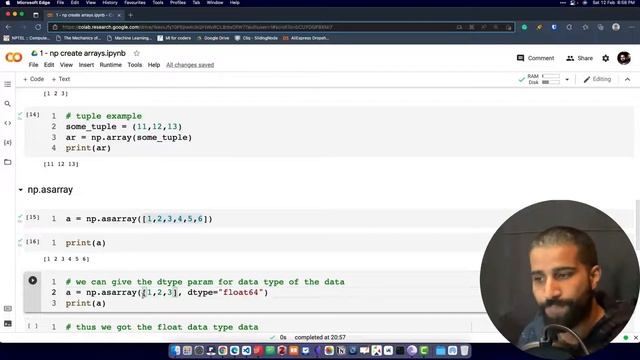Open the code snippets panel
This screenshot has height=360, width=640.
coord(7,123)
